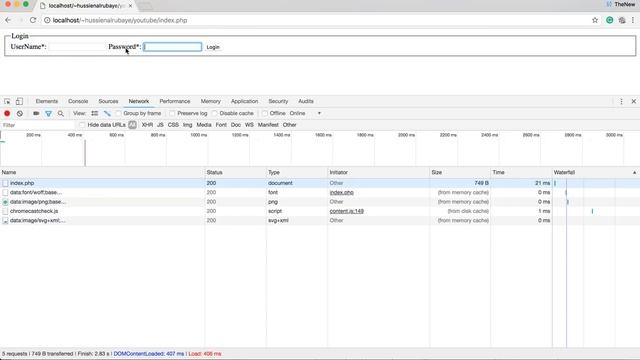Open index.php initiator link
Image resolution: width=640 pixels, height=360 pixels.
[x=342, y=192]
